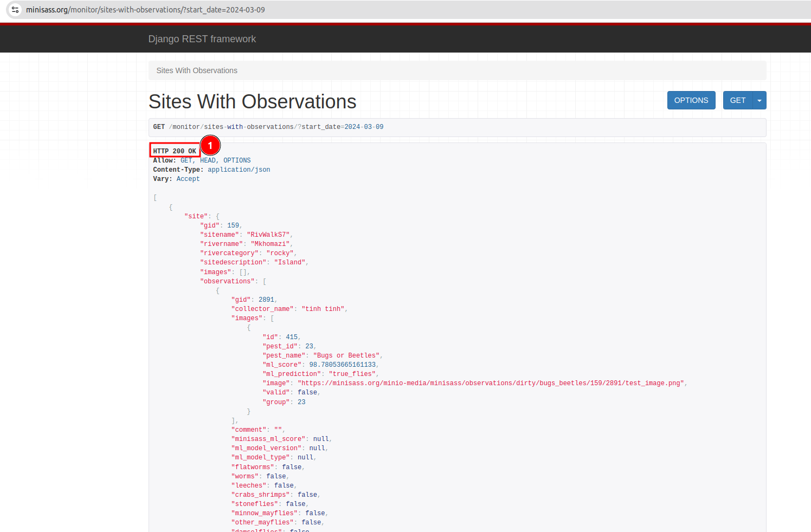Click the "group": 23 line
This screenshot has width=811, height=532.
[x=284, y=402]
